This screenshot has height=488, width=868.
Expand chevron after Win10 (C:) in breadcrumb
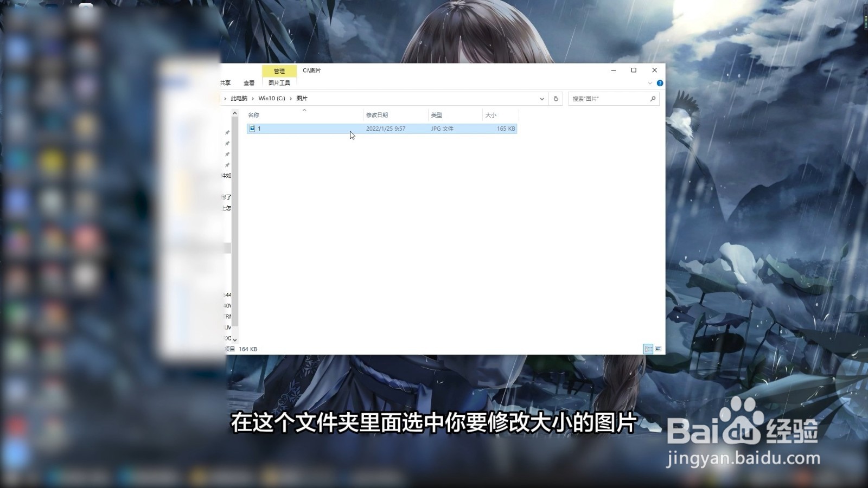pos(291,99)
